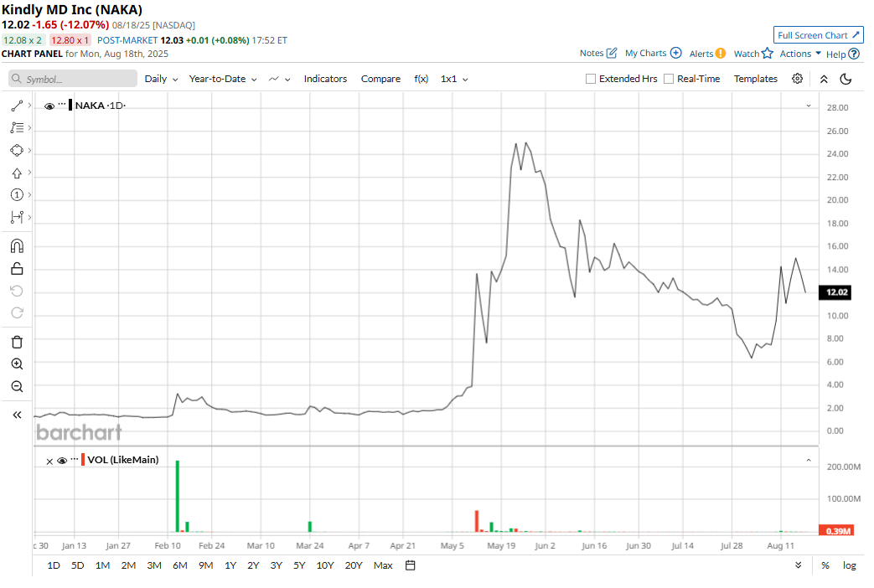Image resolution: width=874 pixels, height=588 pixels.
Task: Click the 0.39M volume label
Action: (835, 530)
